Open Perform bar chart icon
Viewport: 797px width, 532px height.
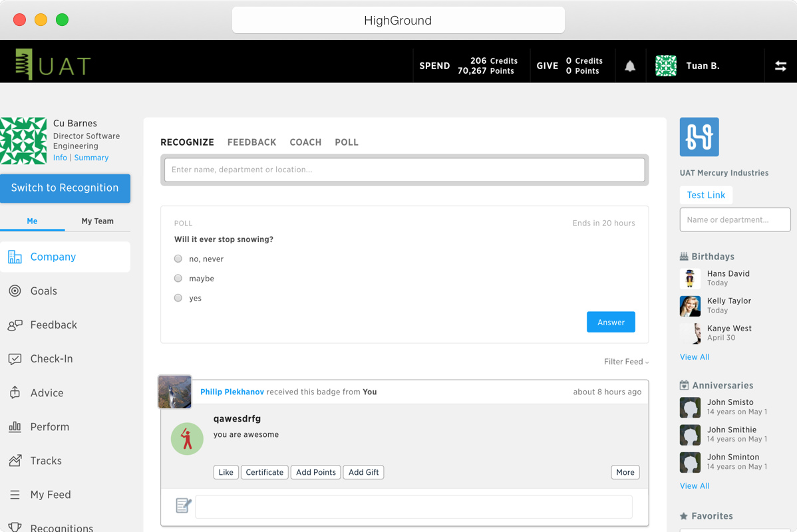tap(15, 426)
